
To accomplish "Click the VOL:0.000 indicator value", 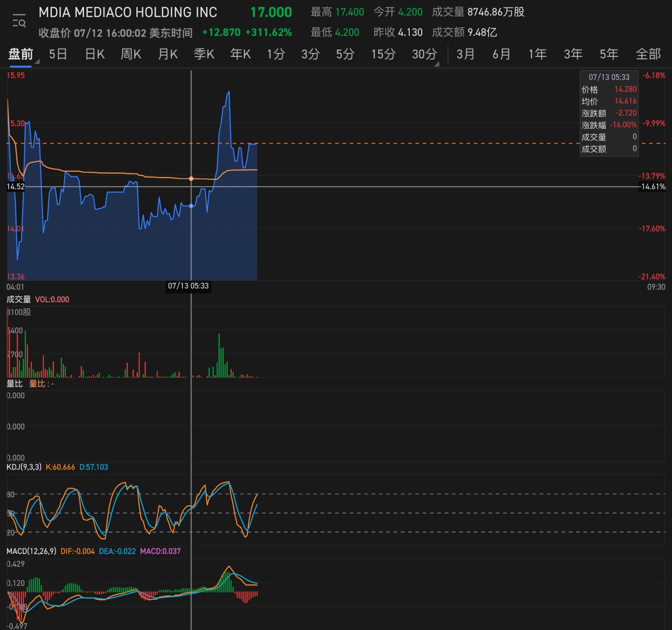I will pyautogui.click(x=52, y=300).
